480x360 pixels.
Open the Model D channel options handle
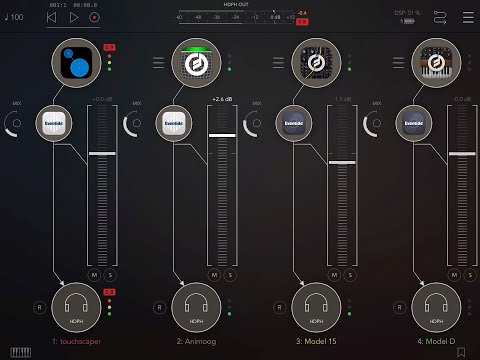(x=398, y=63)
